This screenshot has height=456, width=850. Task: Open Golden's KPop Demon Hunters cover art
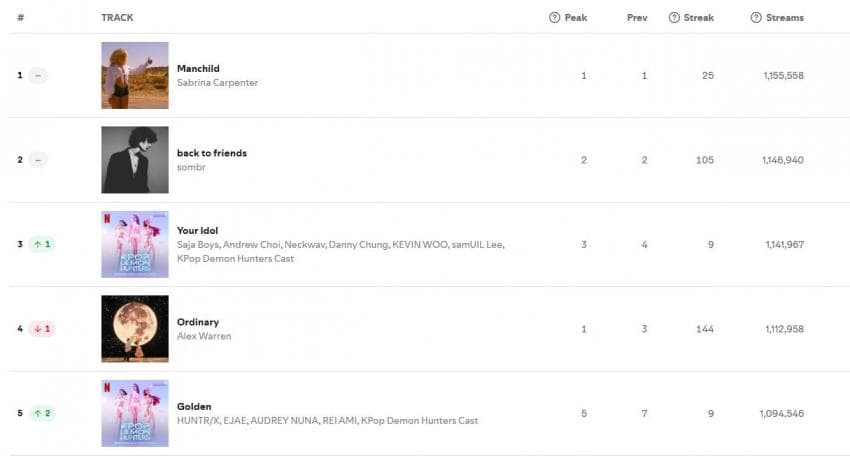coord(135,413)
